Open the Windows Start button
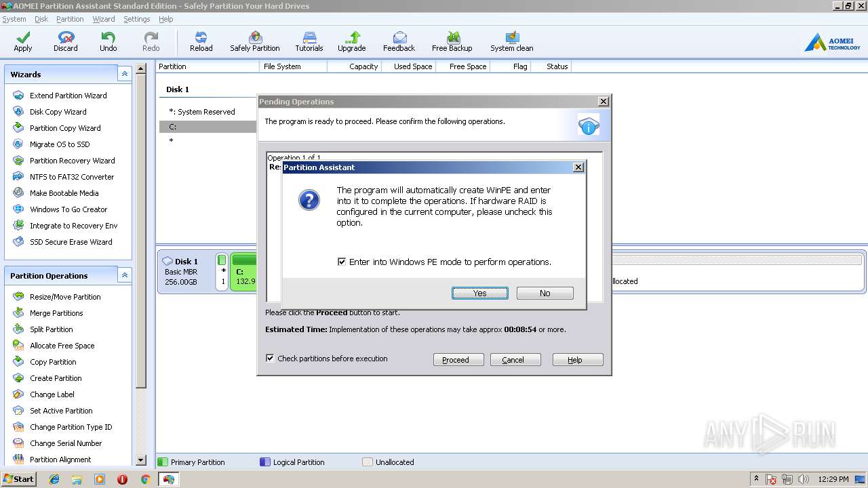This screenshot has height=488, width=868. point(18,479)
